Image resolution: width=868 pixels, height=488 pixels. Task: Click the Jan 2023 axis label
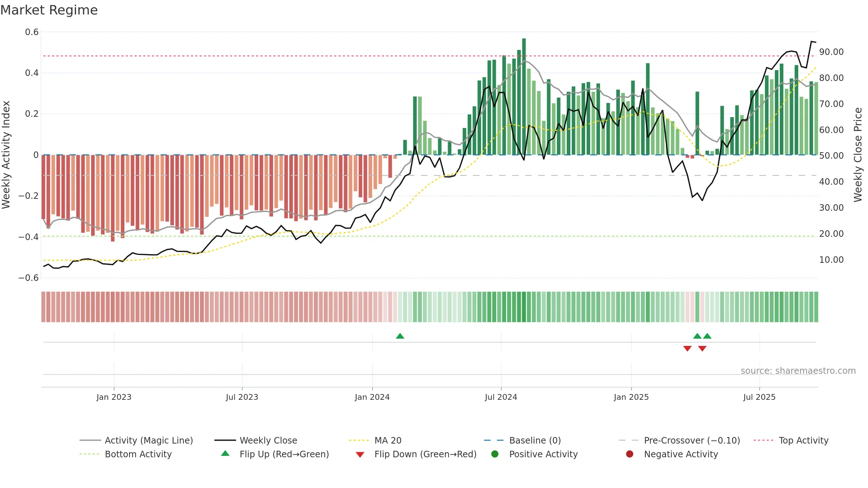114,397
